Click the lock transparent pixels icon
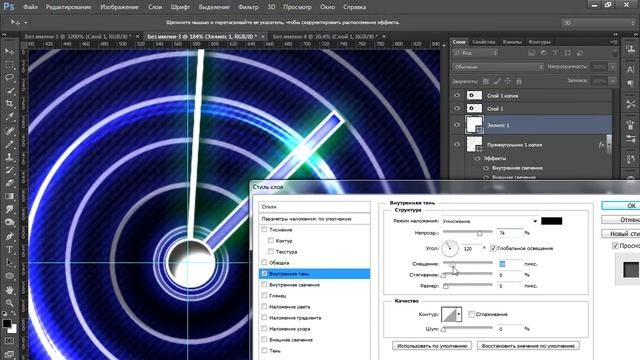Viewport: 640px width, 360px height. pyautogui.click(x=486, y=81)
